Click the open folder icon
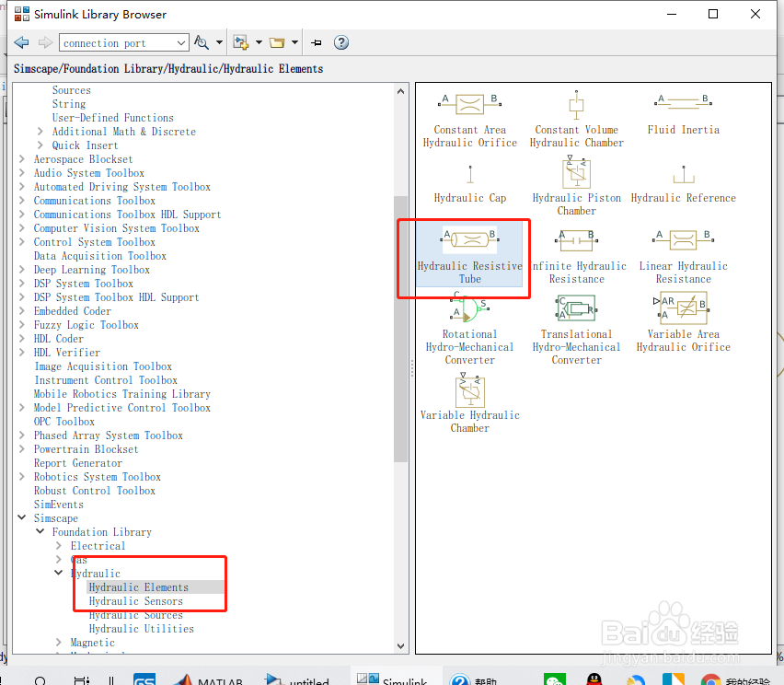This screenshot has height=685, width=784. [x=276, y=42]
